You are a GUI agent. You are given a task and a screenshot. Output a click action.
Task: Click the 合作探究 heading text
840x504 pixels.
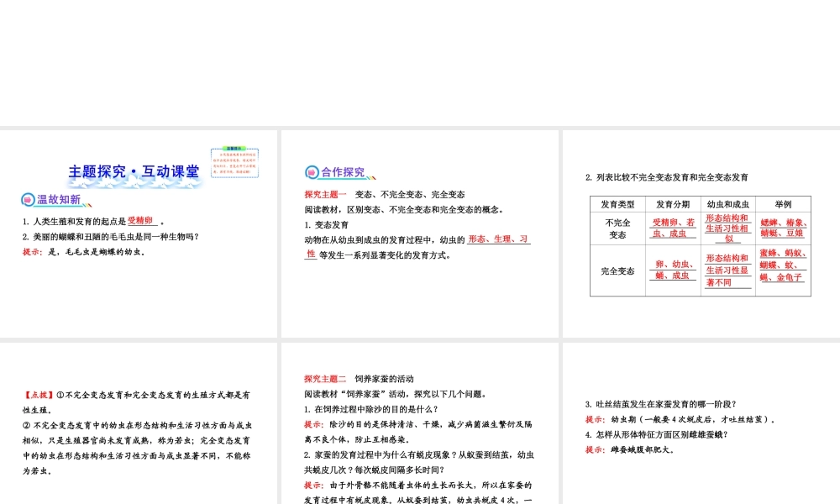tap(343, 172)
